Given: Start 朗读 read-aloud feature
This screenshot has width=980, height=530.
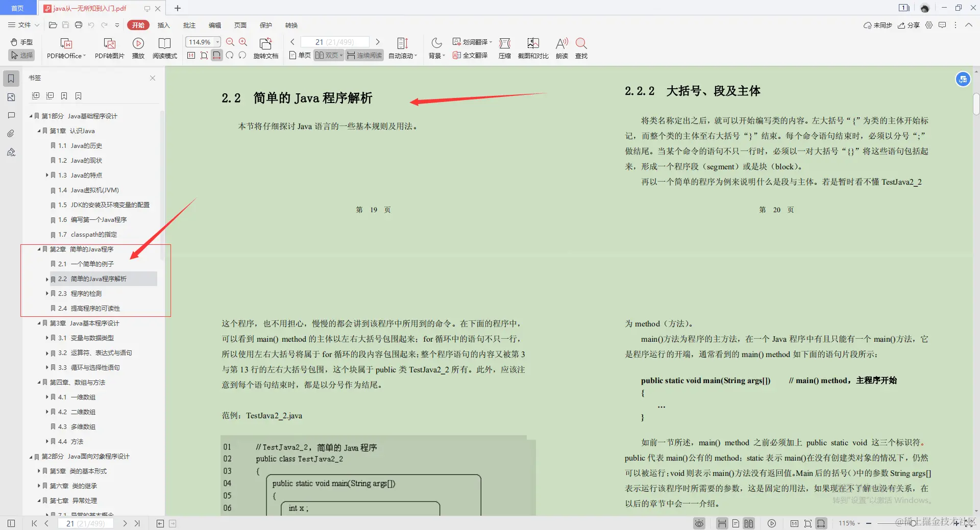Looking at the screenshot, I should (x=561, y=48).
